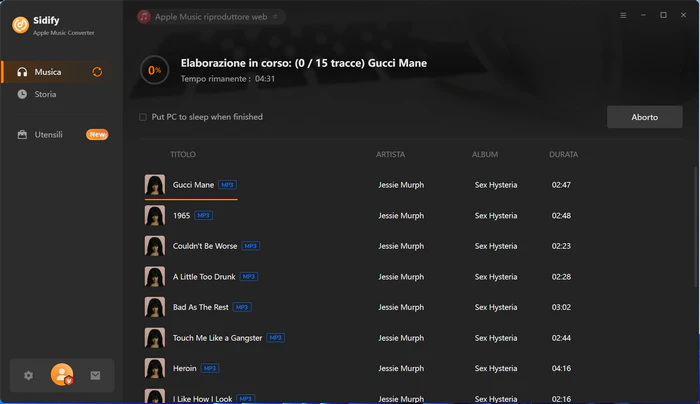Click the Gucci Mane album thumbnail

[155, 185]
